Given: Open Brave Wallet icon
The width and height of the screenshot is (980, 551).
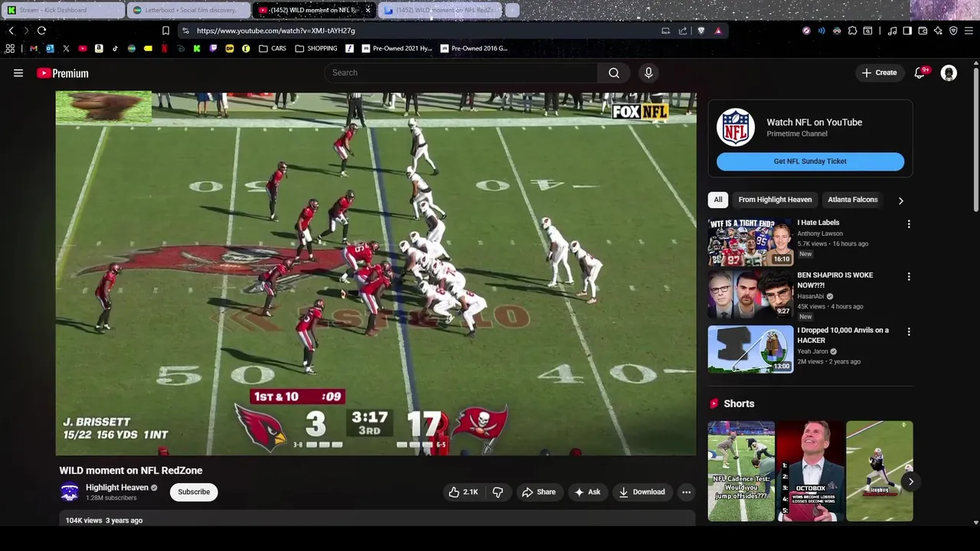Looking at the screenshot, I should pyautogui.click(x=923, y=31).
